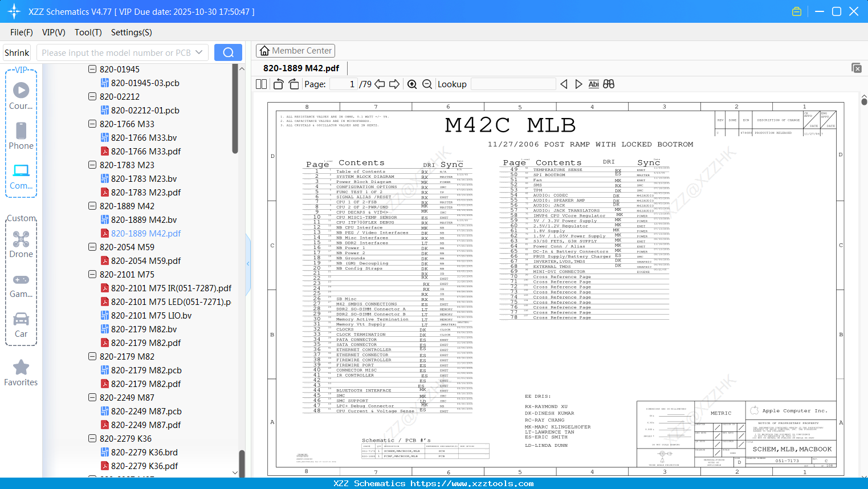
Task: Collapse the 820-2279 K36 folder
Action: tap(92, 438)
